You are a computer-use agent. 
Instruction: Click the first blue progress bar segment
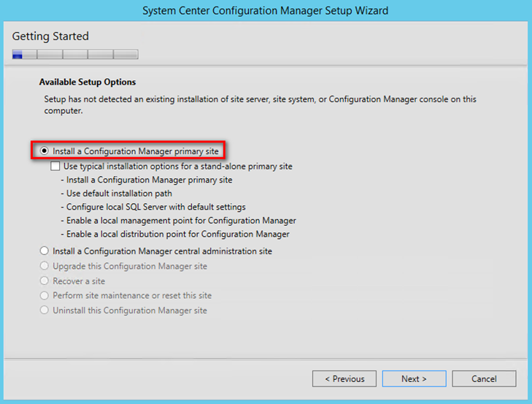click(x=18, y=54)
